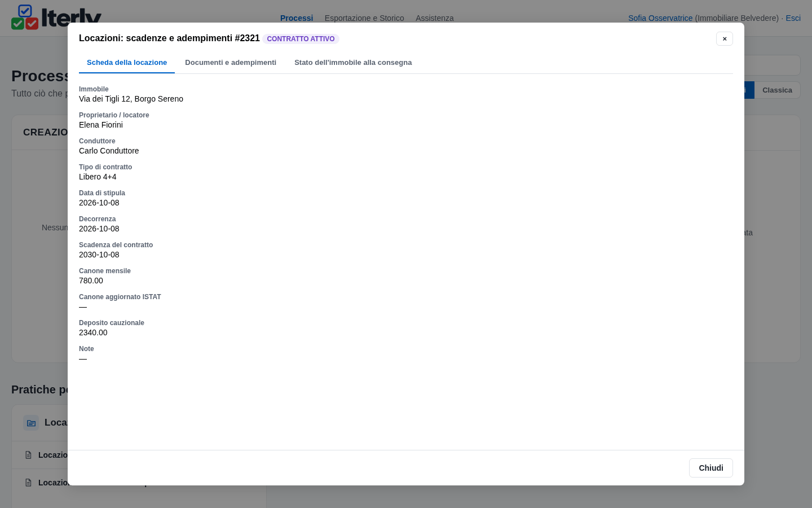The height and width of the screenshot is (508, 812).
Task: Open Esportazione e Storico in the navigation
Action: click(x=364, y=18)
